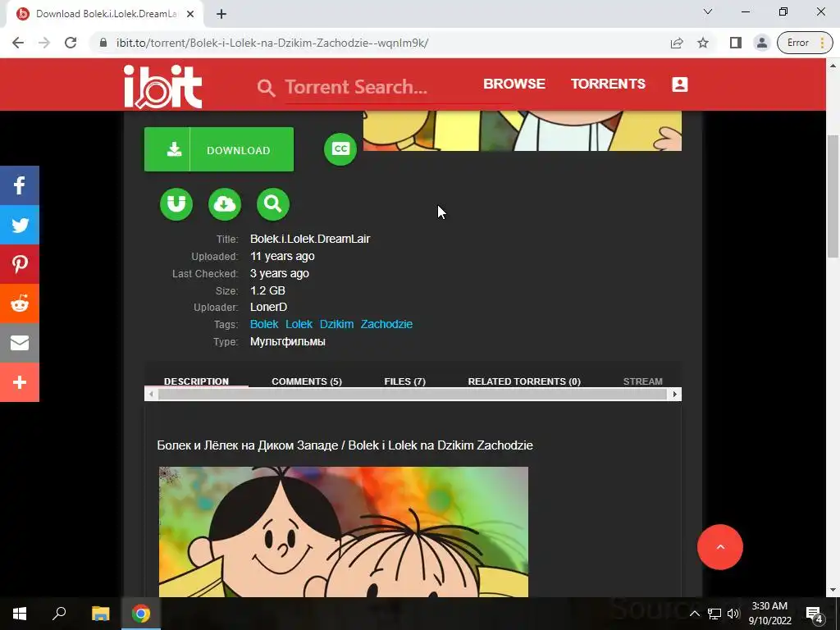
Task: Click the red scroll-to-top button
Action: [720, 547]
